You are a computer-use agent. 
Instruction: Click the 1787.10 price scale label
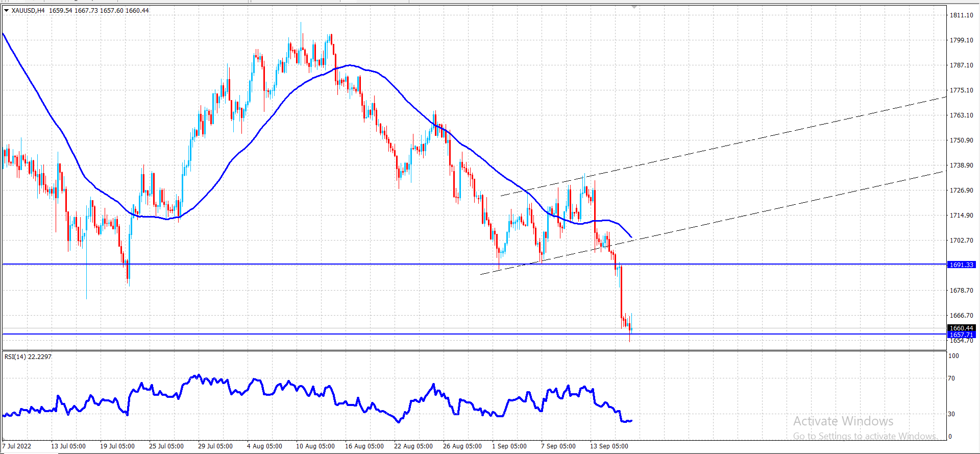point(962,65)
